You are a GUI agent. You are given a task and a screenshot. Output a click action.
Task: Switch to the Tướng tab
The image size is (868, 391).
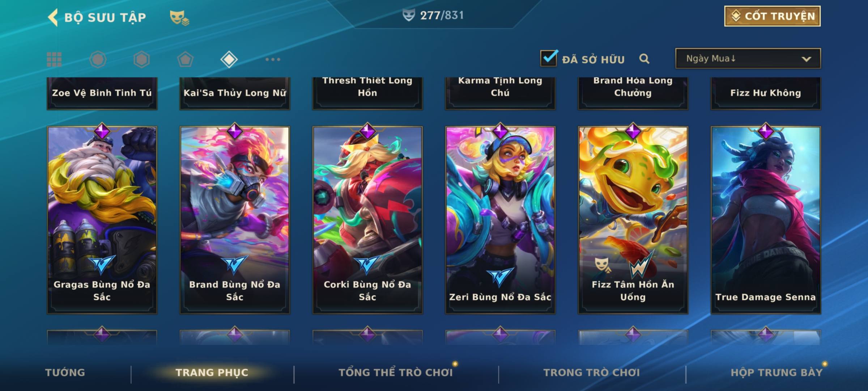[65, 373]
